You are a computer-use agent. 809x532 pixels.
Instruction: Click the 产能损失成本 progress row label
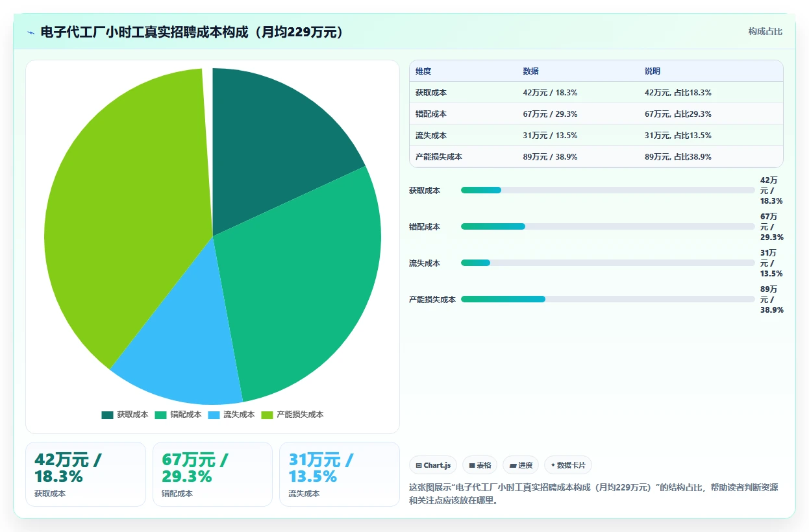pyautogui.click(x=432, y=299)
